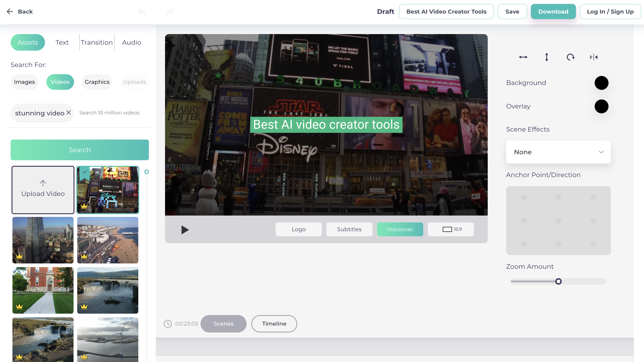Expand the Scene Effects dropdown
644x362 pixels.
tap(558, 152)
